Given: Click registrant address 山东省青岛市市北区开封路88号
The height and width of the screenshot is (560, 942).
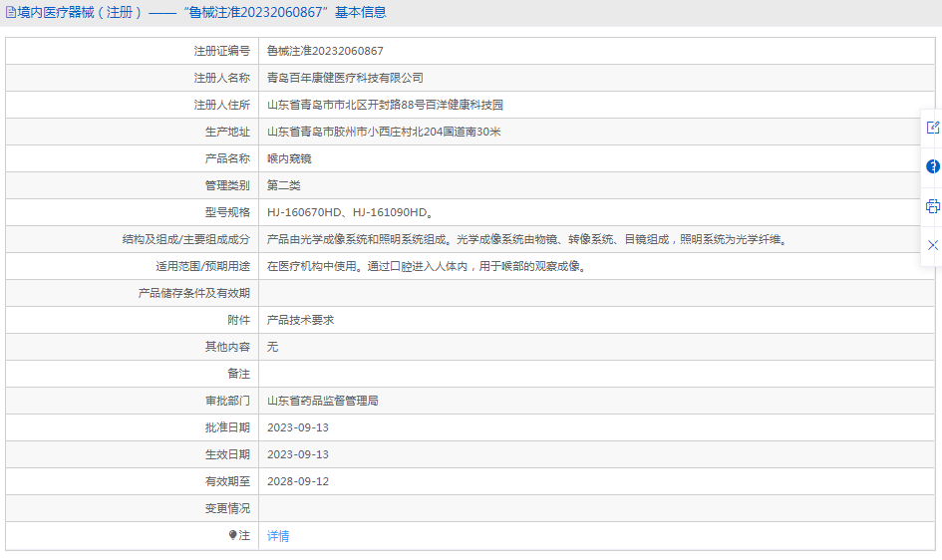Looking at the screenshot, I should pyautogui.click(x=346, y=105).
